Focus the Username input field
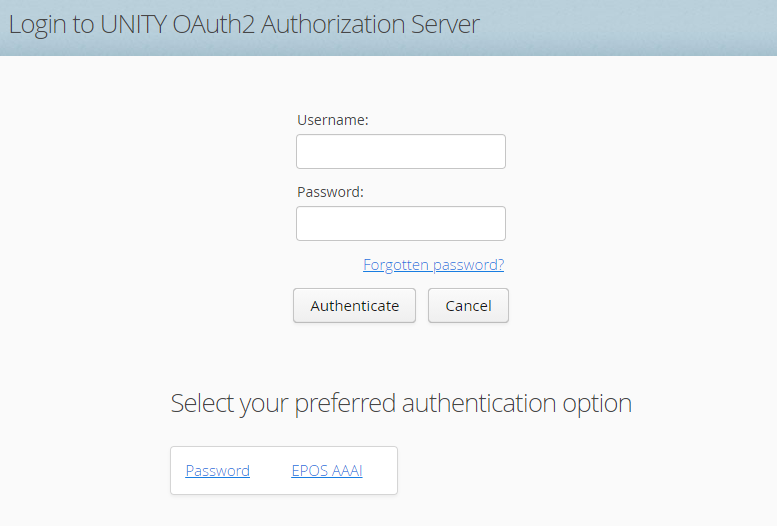The height and width of the screenshot is (526, 777). click(401, 151)
